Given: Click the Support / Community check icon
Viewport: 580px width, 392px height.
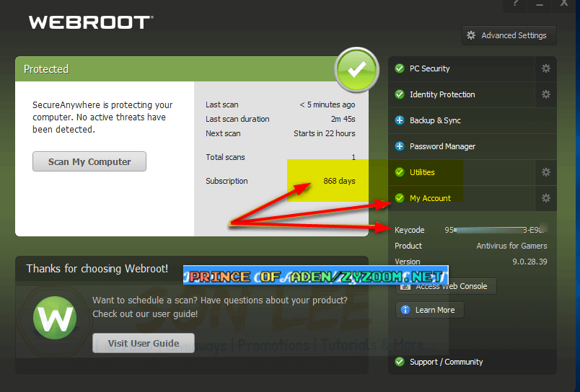Looking at the screenshot, I should tap(400, 362).
